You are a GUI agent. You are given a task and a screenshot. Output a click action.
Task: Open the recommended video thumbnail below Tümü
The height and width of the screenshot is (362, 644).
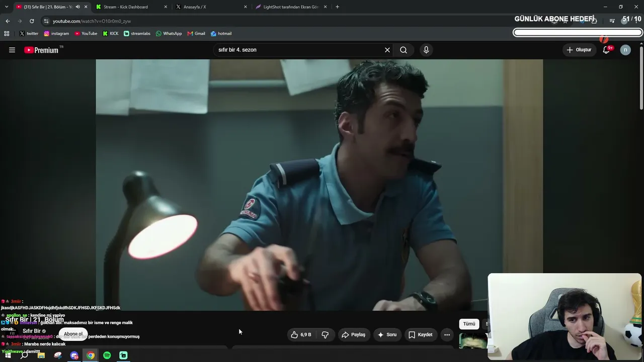coord(473,340)
